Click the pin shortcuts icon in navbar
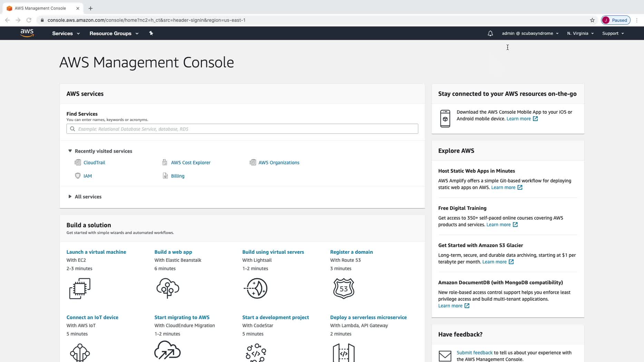Screen dimensions: 644x362 click(151, 33)
